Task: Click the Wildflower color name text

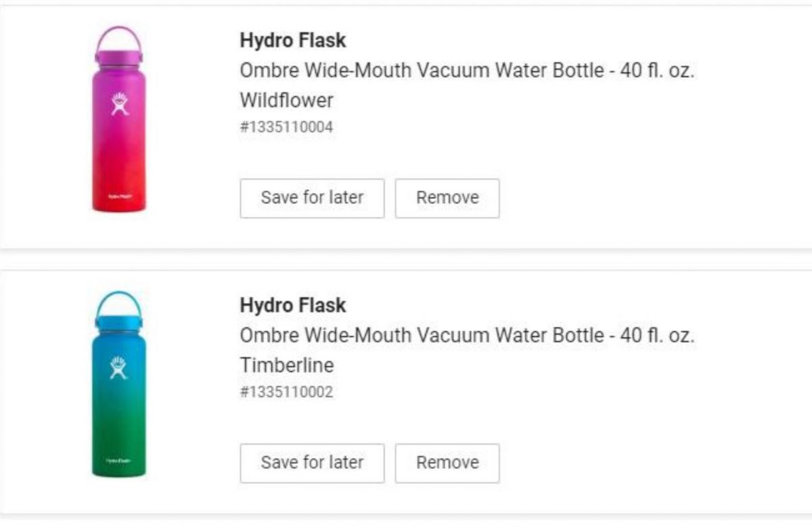Action: pos(286,100)
